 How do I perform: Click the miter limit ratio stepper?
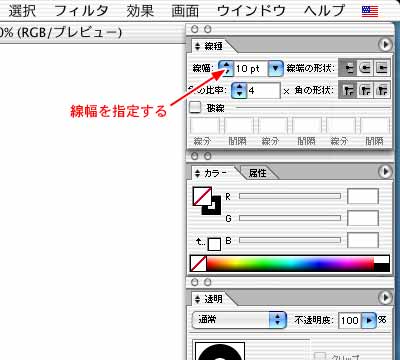click(239, 90)
